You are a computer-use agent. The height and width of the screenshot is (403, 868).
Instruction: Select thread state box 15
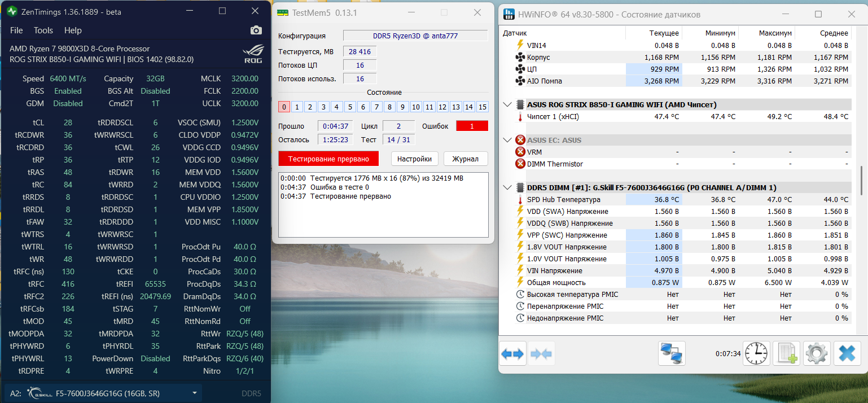pos(483,107)
